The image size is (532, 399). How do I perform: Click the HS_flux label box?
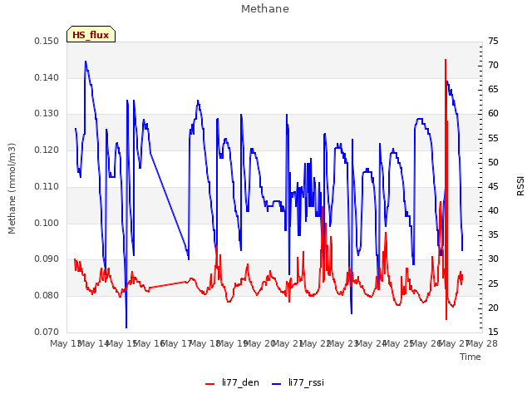[x=91, y=34]
